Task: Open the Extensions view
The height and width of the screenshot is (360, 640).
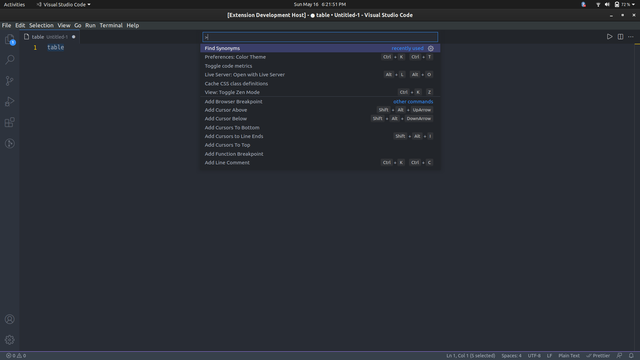Action: point(10,122)
